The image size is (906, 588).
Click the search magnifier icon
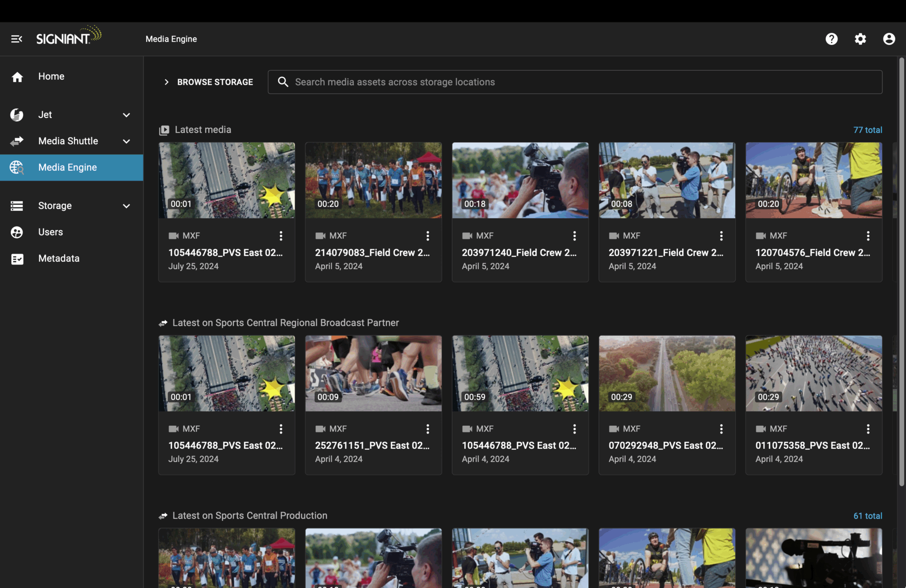click(283, 82)
